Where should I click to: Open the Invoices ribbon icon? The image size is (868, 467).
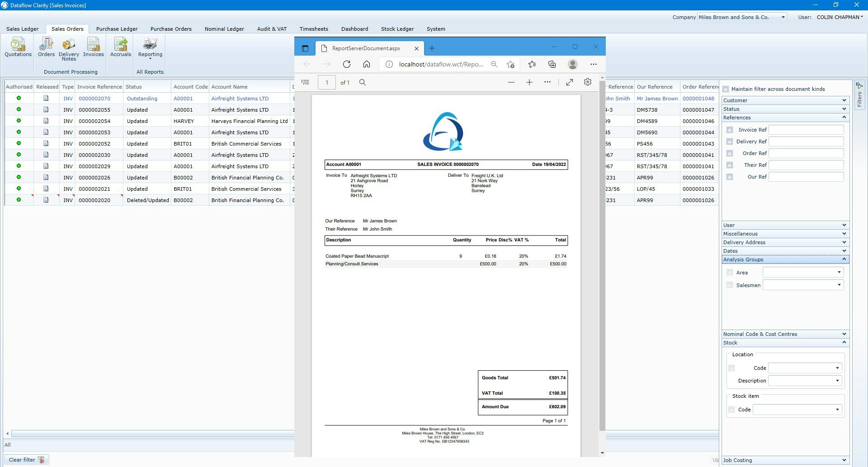94,47
